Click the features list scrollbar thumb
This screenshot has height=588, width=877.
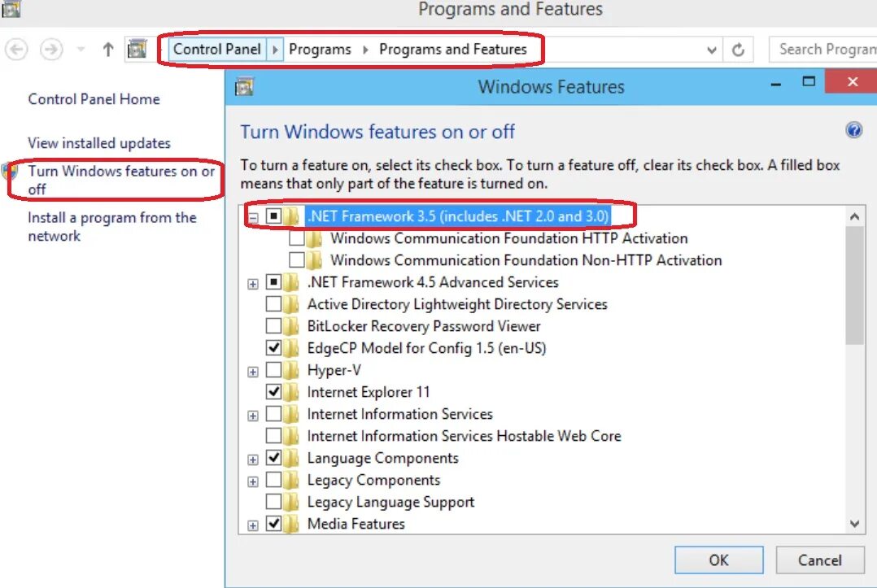click(x=854, y=285)
